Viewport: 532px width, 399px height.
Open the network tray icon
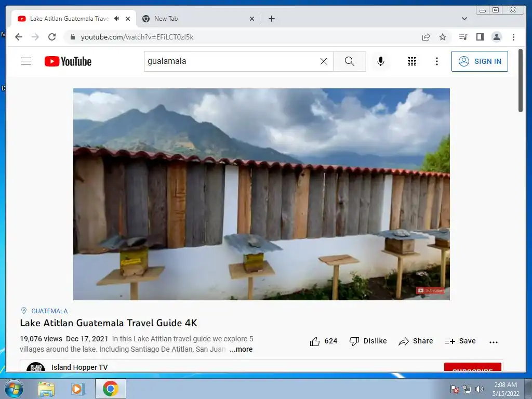coord(467,389)
